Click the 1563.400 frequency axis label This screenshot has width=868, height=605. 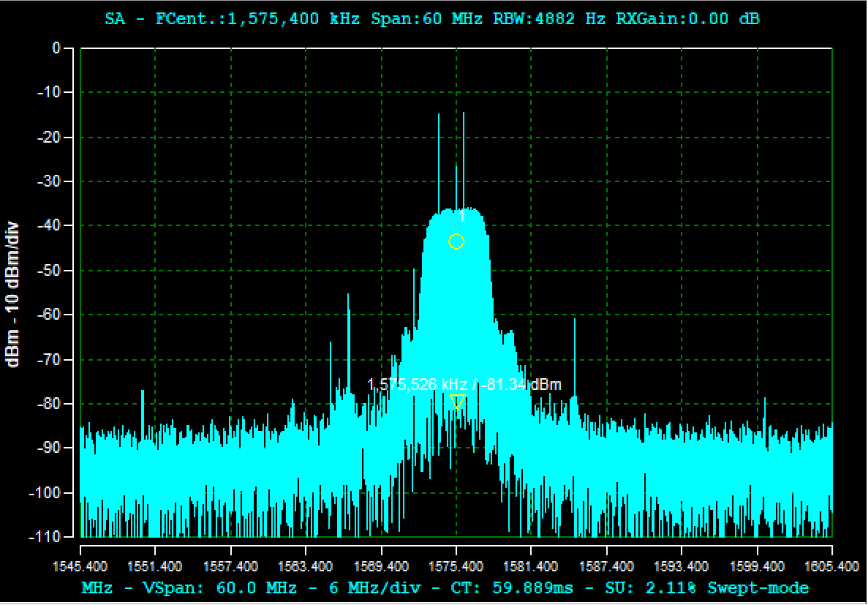pyautogui.click(x=306, y=567)
